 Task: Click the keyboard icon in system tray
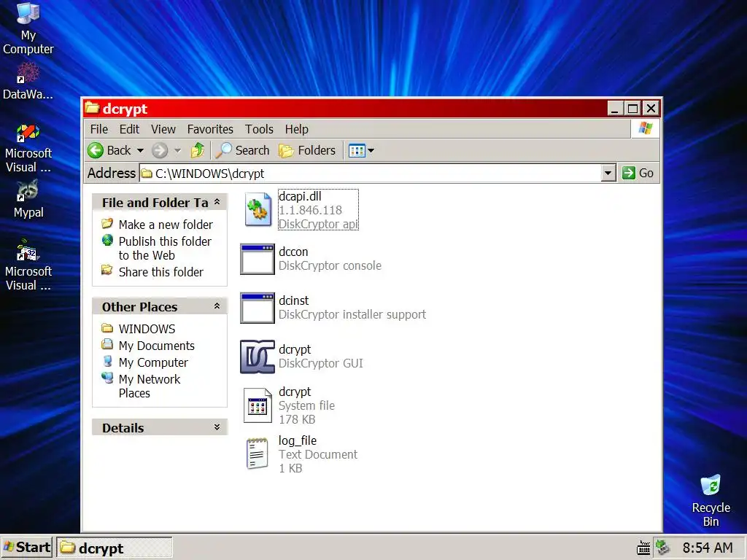(x=643, y=548)
